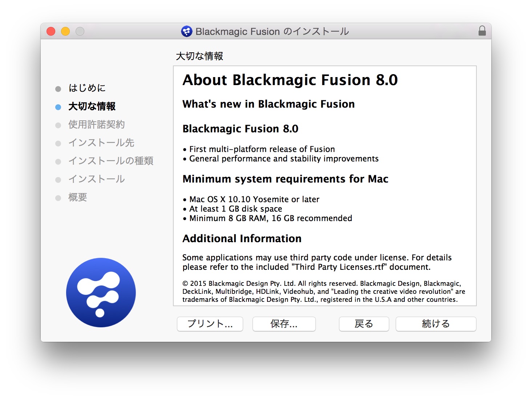
Task: Close the installer window
Action: click(51, 31)
